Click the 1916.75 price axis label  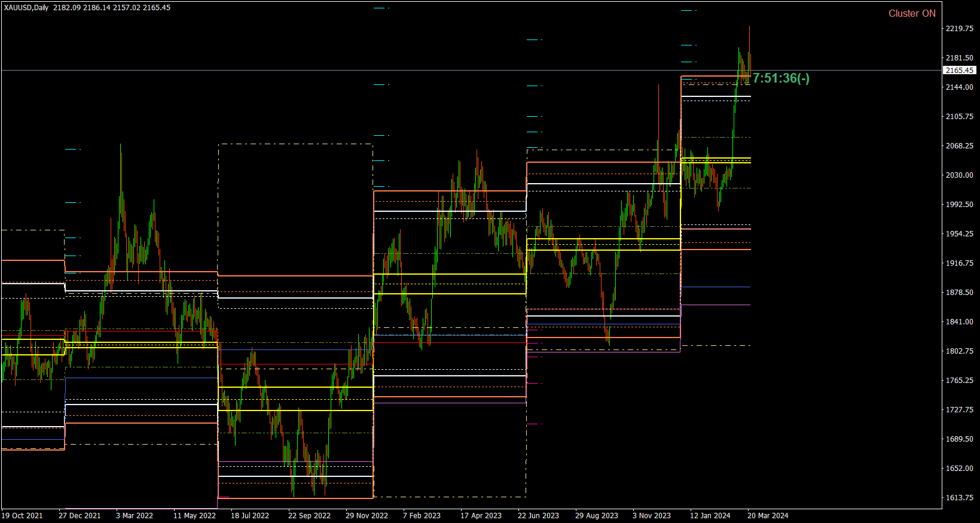[x=959, y=263]
